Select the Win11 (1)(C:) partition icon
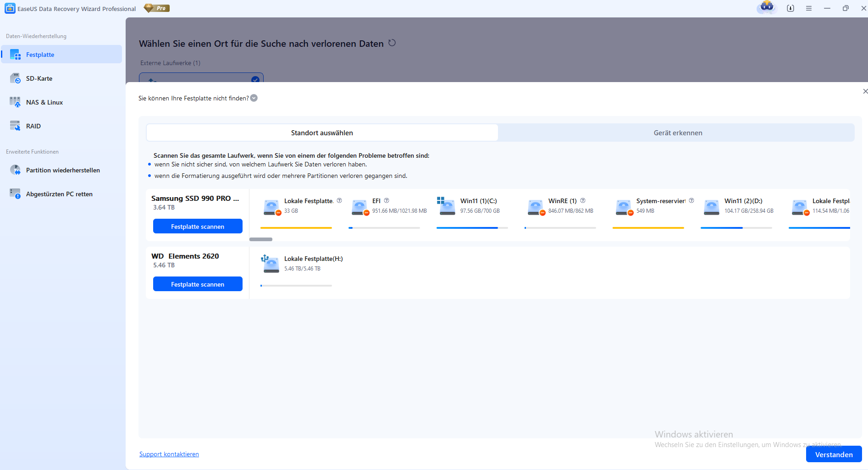868x470 pixels. click(446, 206)
